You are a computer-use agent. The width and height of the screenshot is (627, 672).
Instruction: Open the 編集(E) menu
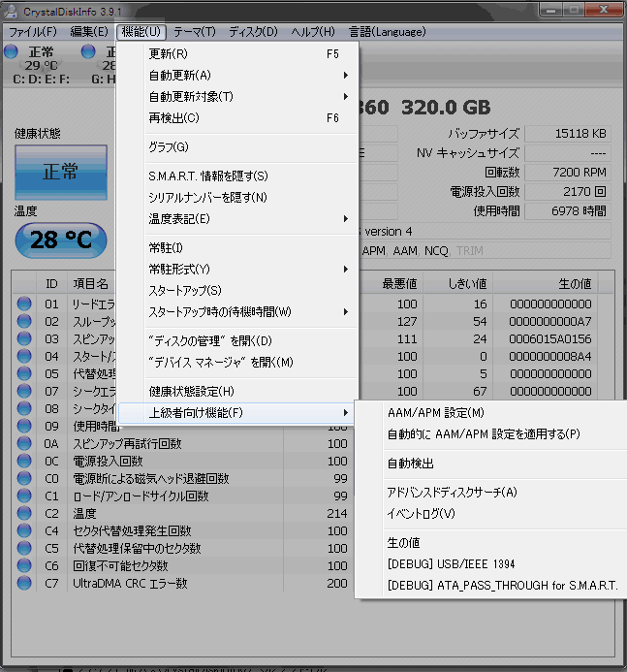[89, 32]
